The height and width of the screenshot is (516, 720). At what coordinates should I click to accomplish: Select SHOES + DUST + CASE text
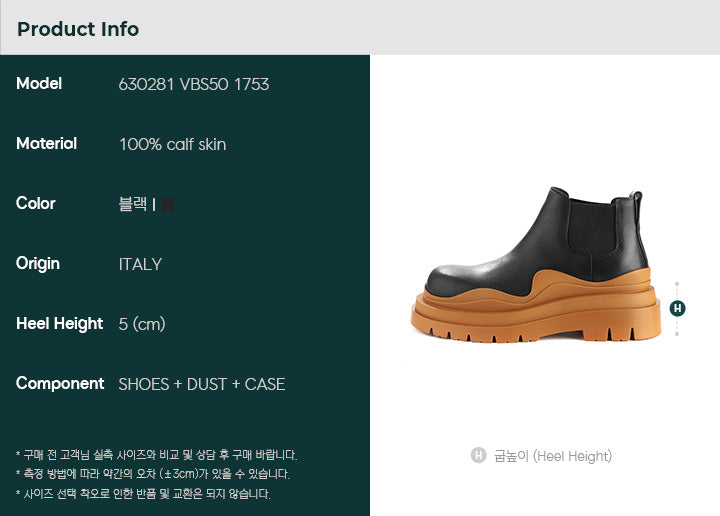click(202, 384)
